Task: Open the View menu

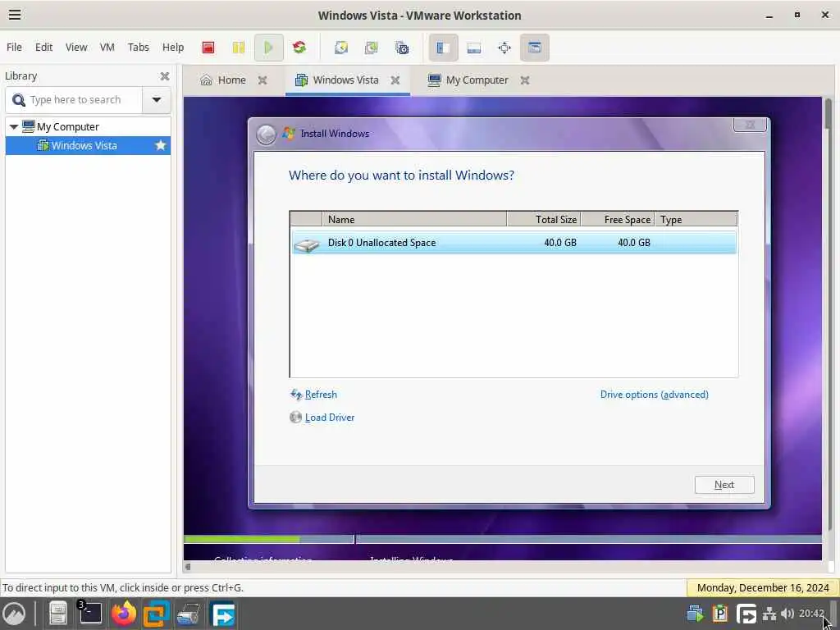Action: tap(76, 47)
